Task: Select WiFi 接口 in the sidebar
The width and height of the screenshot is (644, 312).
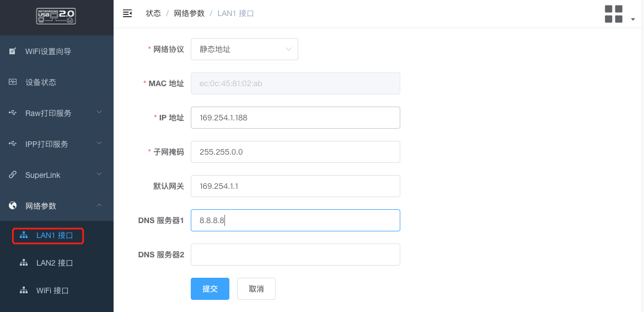Action: pos(52,290)
